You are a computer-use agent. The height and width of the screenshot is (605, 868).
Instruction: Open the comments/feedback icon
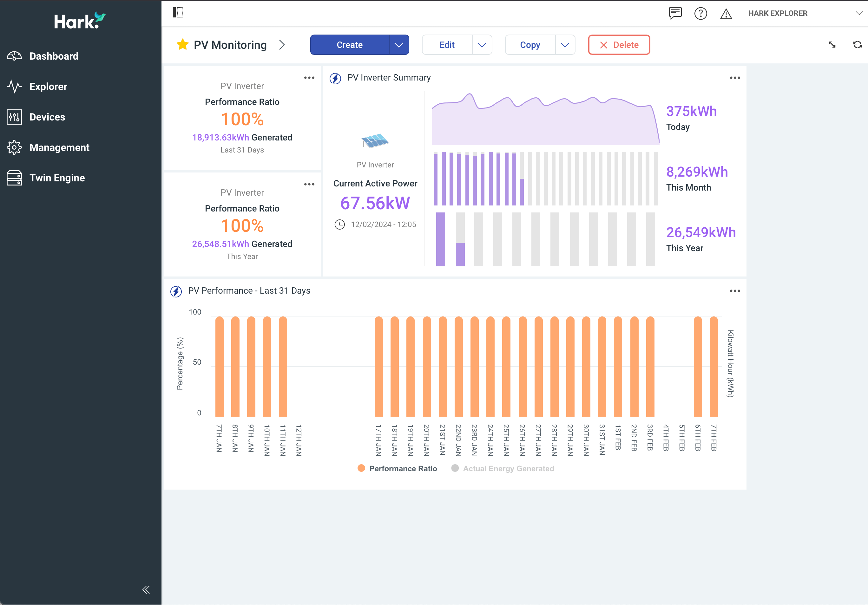point(675,14)
